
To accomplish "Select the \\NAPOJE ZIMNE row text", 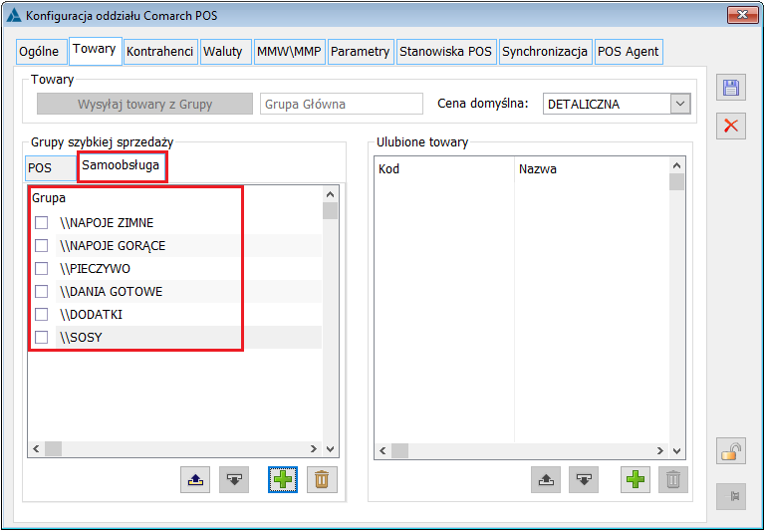I will tap(107, 223).
